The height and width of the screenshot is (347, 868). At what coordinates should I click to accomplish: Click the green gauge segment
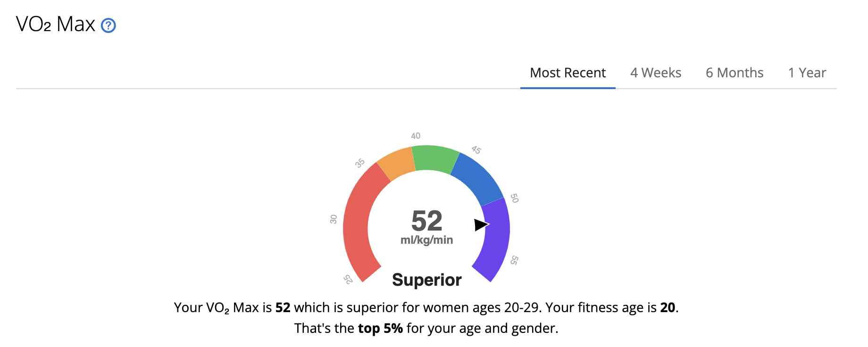coord(435,158)
